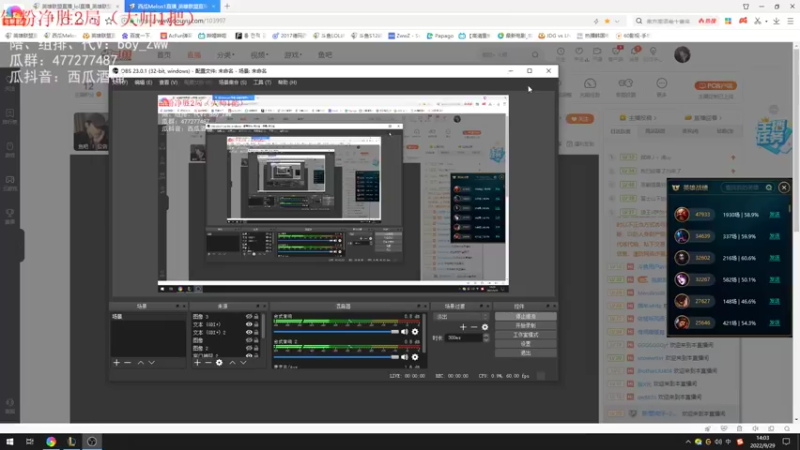The image size is (800, 450).
Task: Click transition duration '300ms' field
Action: 464,338
